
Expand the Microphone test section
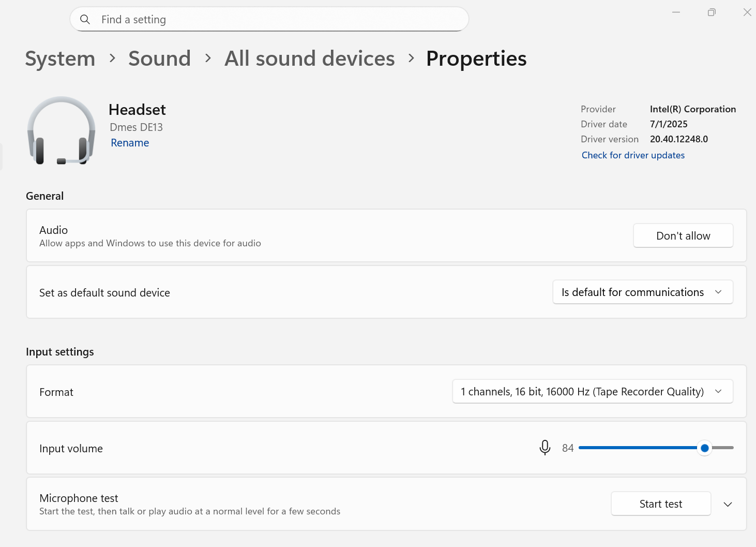coord(728,505)
